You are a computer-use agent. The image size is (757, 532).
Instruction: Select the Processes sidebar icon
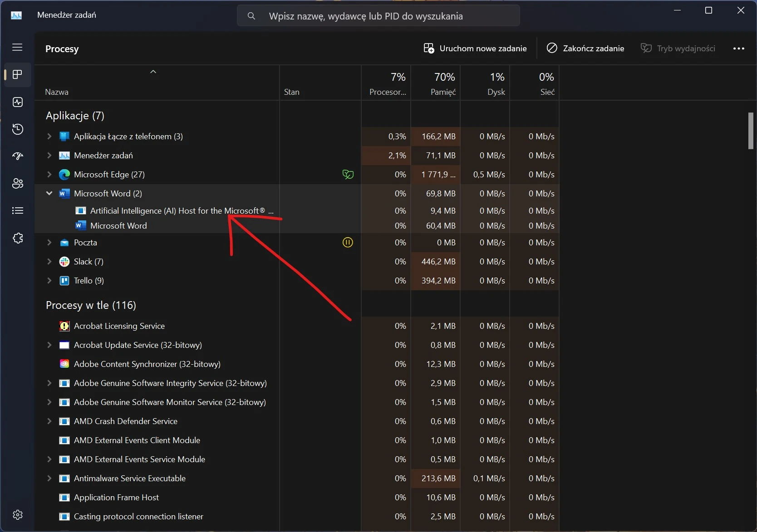coord(18,75)
